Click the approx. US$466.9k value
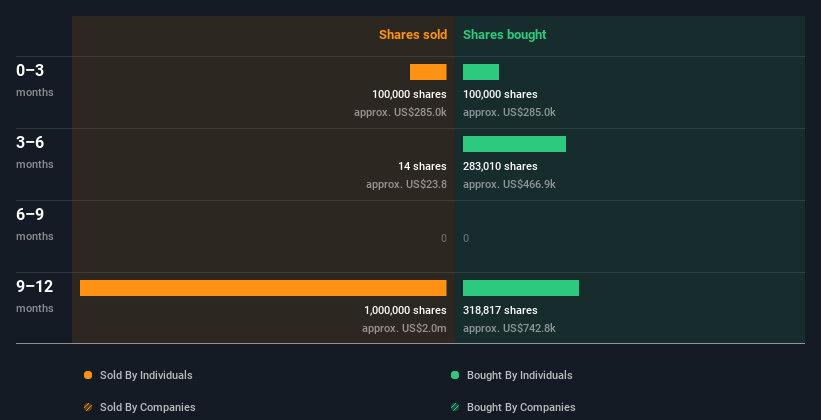821x420 pixels. click(x=509, y=184)
